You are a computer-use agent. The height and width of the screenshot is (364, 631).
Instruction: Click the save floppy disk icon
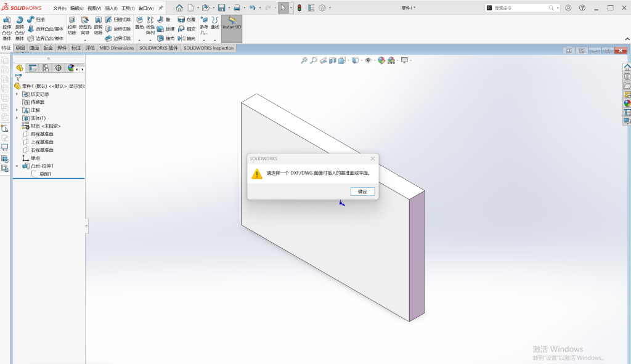click(221, 7)
